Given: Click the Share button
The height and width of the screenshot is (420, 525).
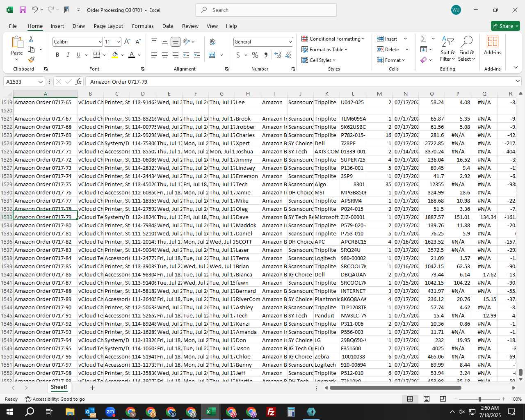Looking at the screenshot, I should point(505,26).
